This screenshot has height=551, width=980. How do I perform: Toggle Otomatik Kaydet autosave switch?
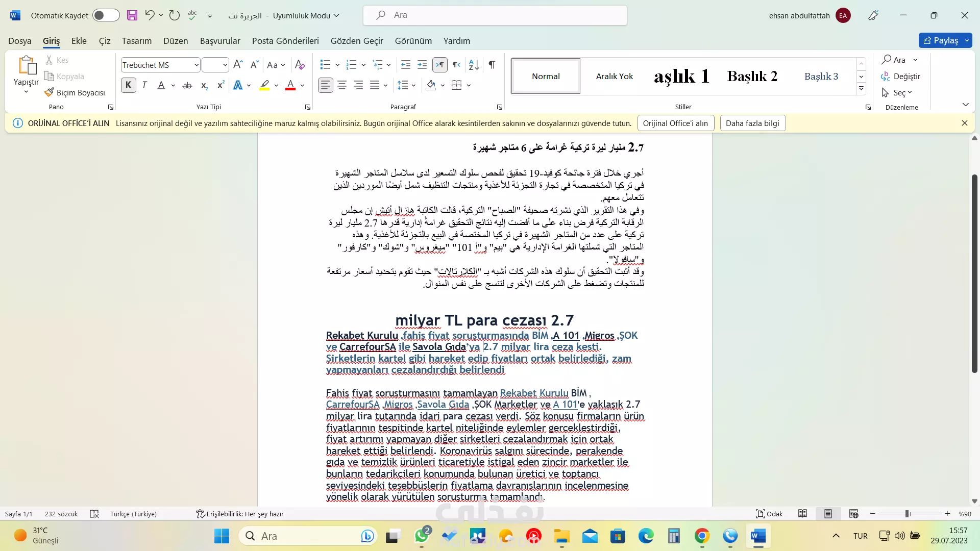point(106,15)
